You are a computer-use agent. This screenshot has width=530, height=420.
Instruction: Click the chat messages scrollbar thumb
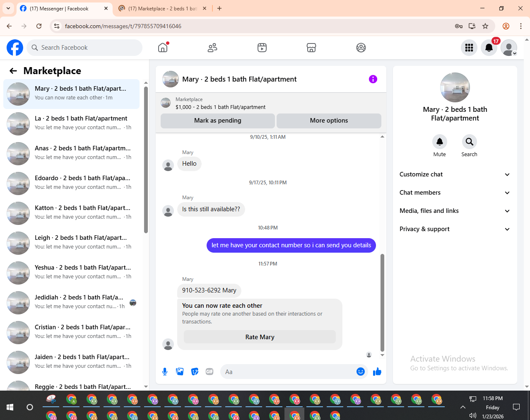(x=382, y=302)
